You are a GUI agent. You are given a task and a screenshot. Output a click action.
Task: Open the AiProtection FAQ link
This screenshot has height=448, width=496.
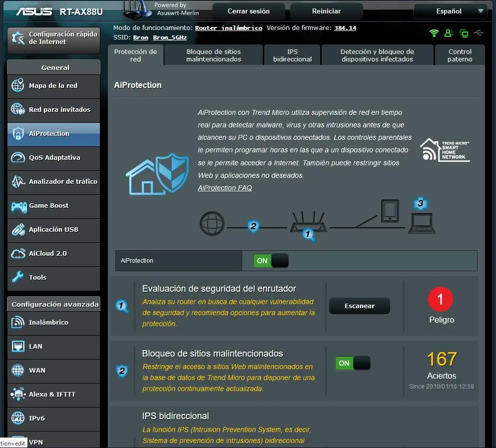coord(225,188)
